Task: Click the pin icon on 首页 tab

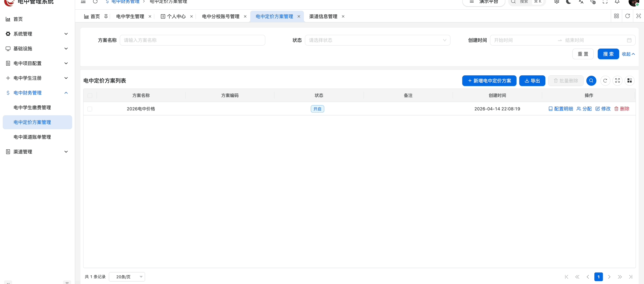Action: [106, 16]
